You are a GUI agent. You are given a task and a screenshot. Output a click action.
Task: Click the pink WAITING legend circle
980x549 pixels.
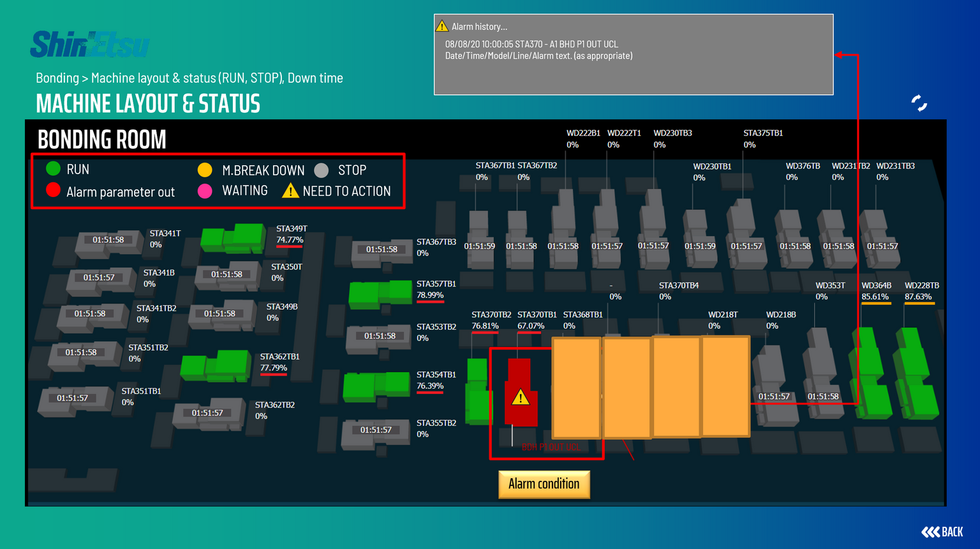coord(205,191)
